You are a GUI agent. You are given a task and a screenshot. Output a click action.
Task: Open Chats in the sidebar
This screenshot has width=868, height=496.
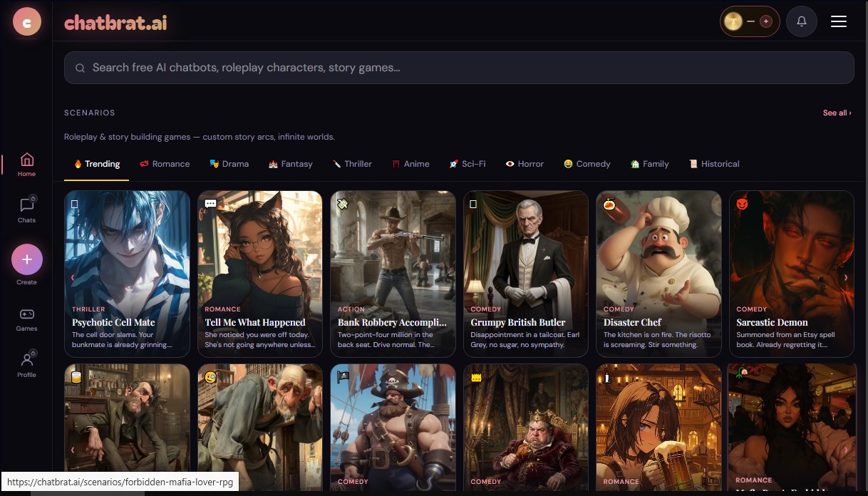(26, 210)
